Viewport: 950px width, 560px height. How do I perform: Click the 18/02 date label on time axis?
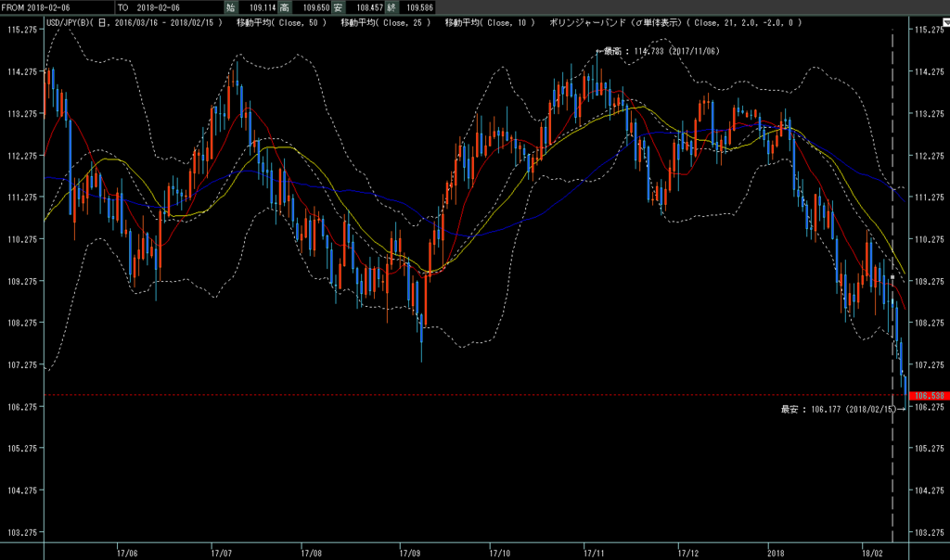click(872, 553)
